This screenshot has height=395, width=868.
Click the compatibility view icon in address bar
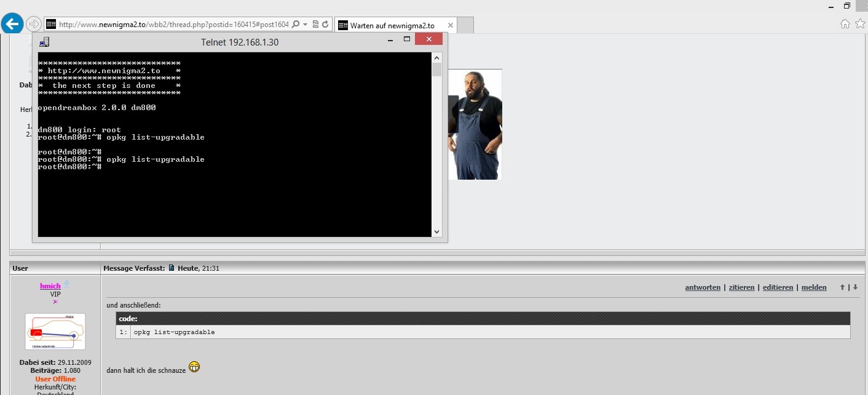[x=315, y=25]
